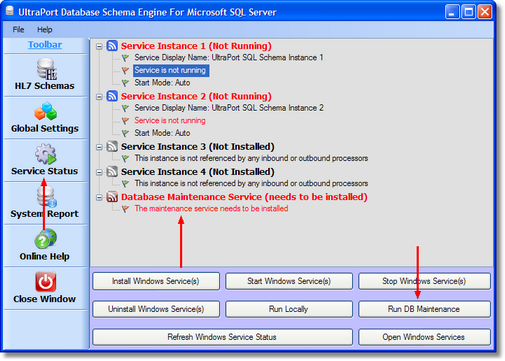This screenshot has height=361, width=505.
Task: Select 'Service Display Name: UltraPort SQL Schema Instance 1'
Action: (x=229, y=58)
